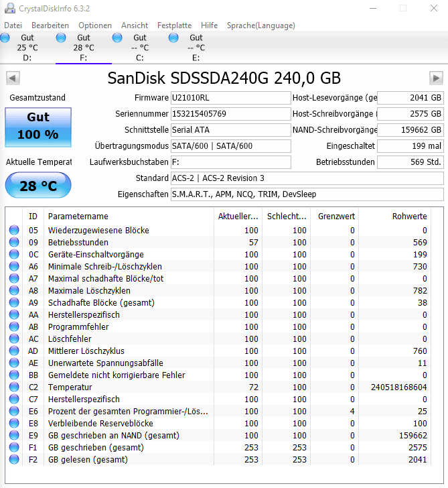Screen dimensions: 448x488
Task: Go to next disk with right arrow
Action: click(x=436, y=78)
